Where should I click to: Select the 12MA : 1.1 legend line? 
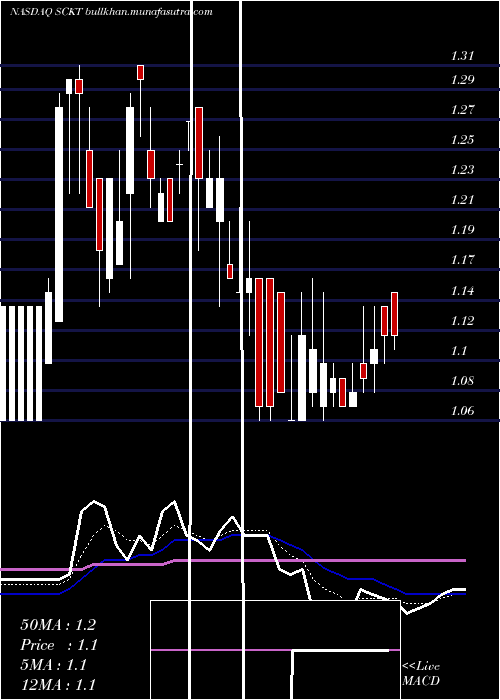pos(58,684)
